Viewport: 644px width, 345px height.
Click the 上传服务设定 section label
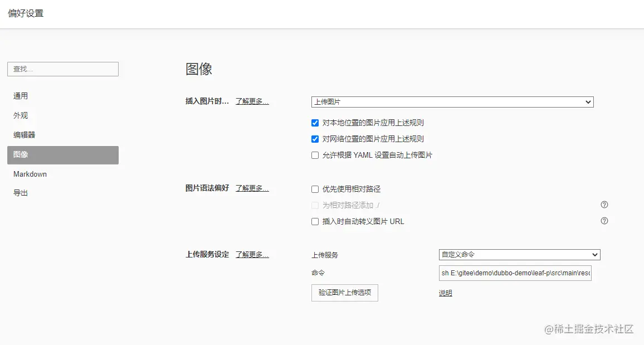207,255
